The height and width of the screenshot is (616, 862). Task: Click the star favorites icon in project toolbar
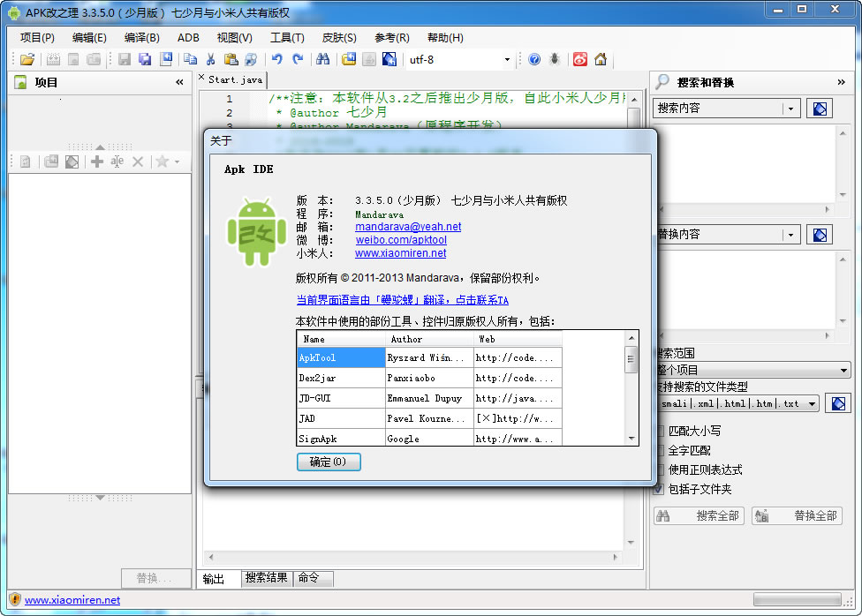162,162
